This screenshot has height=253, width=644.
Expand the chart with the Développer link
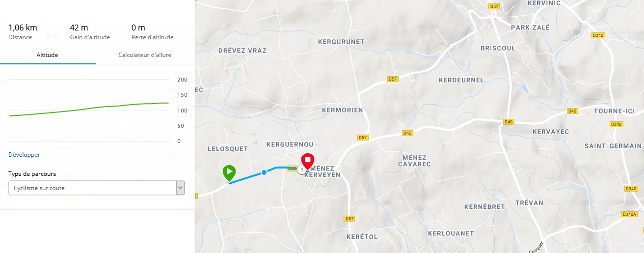(24, 155)
